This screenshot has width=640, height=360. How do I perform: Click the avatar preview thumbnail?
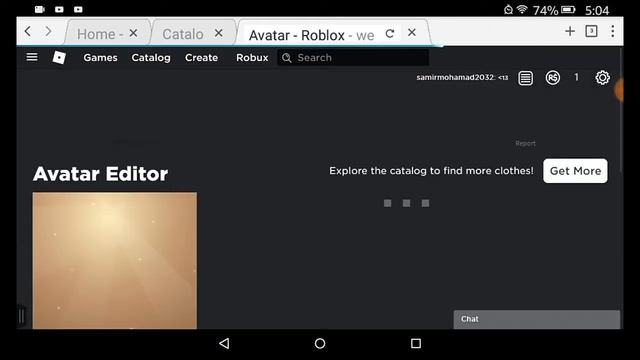pyautogui.click(x=115, y=260)
